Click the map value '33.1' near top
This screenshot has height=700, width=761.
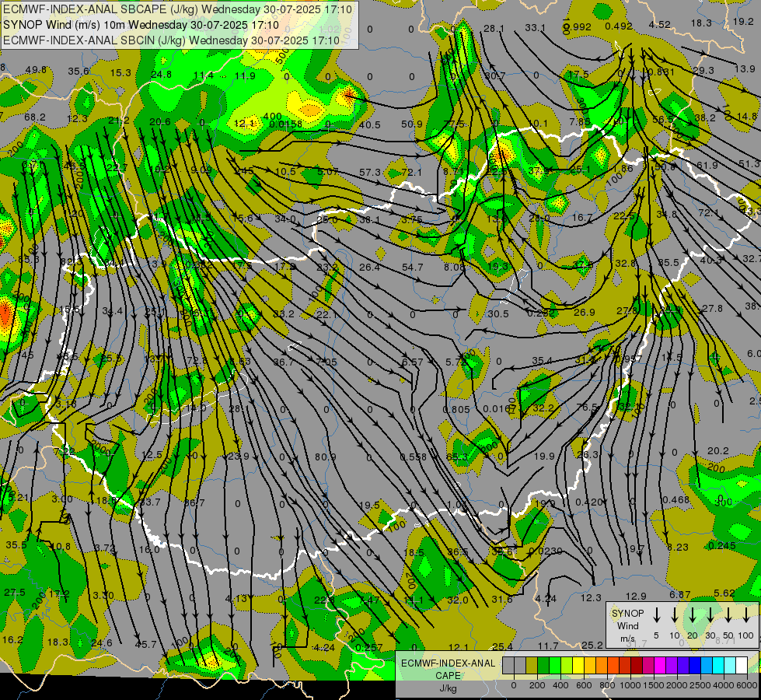536,28
